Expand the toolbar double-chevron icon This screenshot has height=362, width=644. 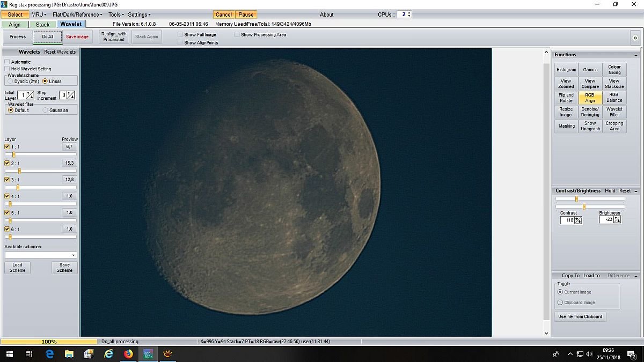click(635, 37)
